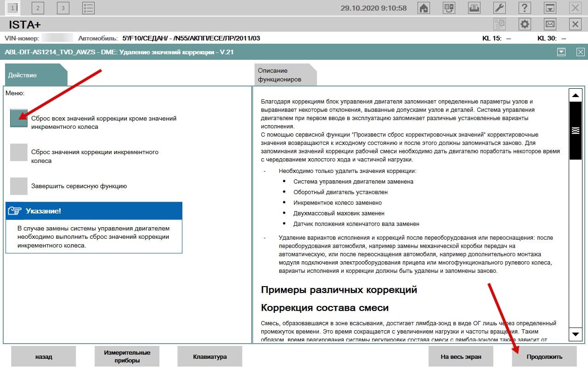Click heading Коррекция состава смеси

tap(325, 307)
